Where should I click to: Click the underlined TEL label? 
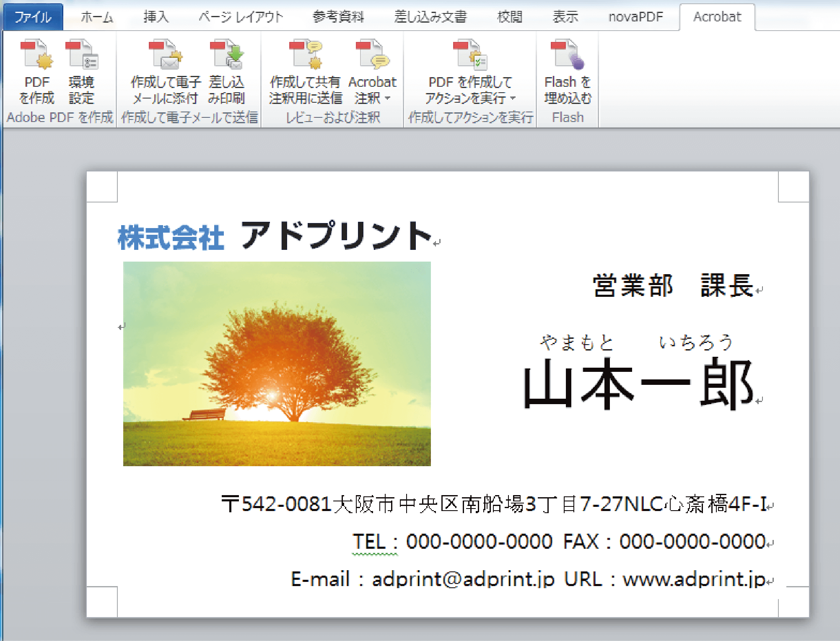[x=369, y=542]
